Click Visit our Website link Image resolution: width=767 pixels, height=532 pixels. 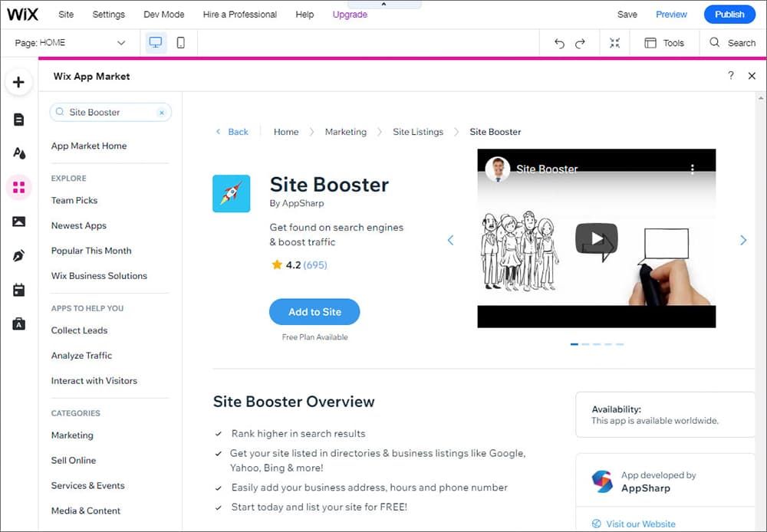634,524
